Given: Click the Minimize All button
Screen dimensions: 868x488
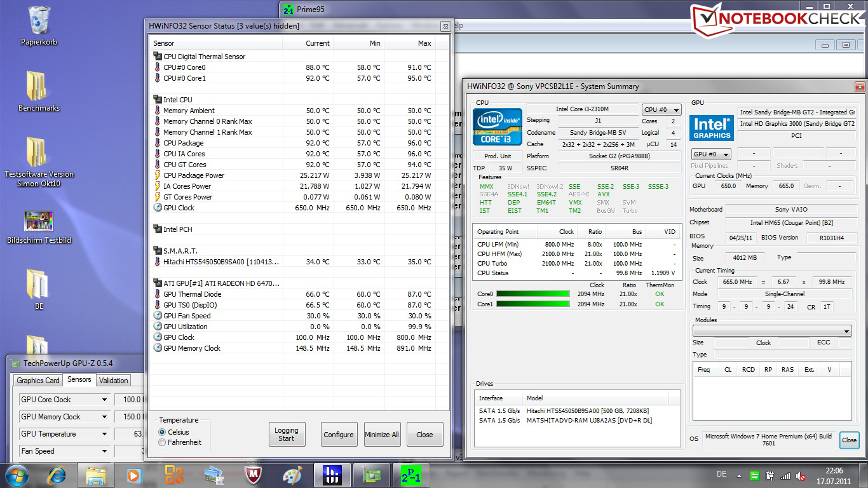Looking at the screenshot, I should pyautogui.click(x=382, y=435).
